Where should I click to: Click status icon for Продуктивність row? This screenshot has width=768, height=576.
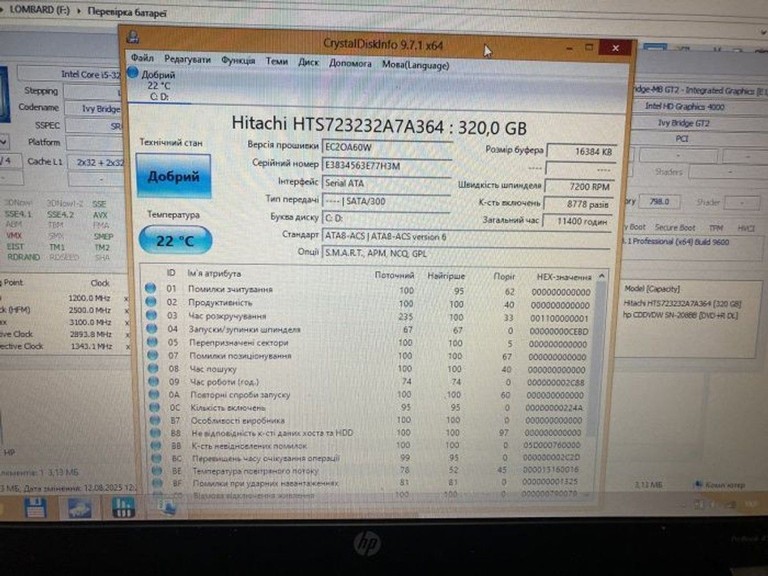pyautogui.click(x=150, y=302)
